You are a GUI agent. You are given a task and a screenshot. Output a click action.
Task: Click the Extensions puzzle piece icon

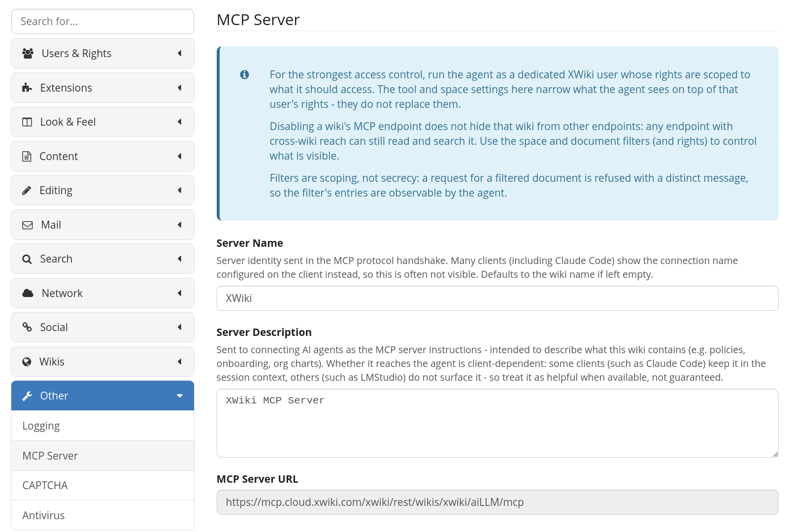[27, 88]
